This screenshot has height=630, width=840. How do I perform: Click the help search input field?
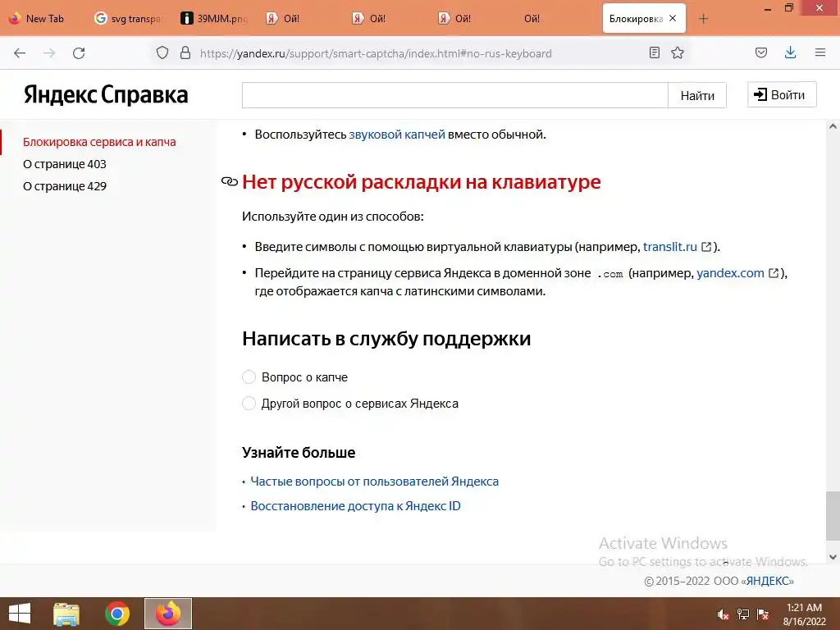tap(454, 95)
